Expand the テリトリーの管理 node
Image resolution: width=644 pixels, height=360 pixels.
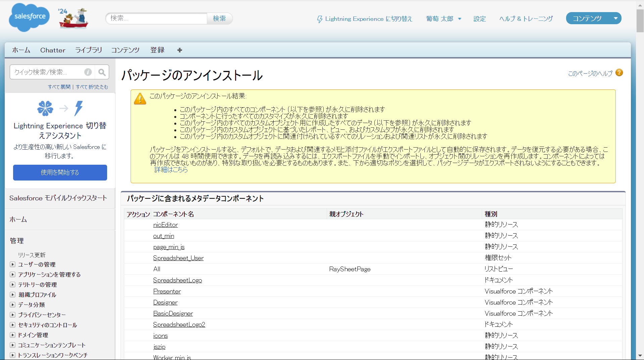(x=13, y=285)
